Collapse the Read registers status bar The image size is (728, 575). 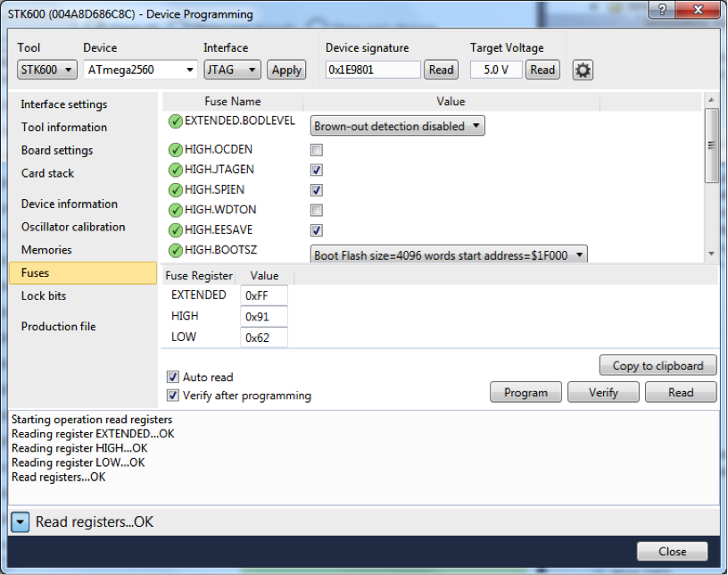click(x=21, y=521)
